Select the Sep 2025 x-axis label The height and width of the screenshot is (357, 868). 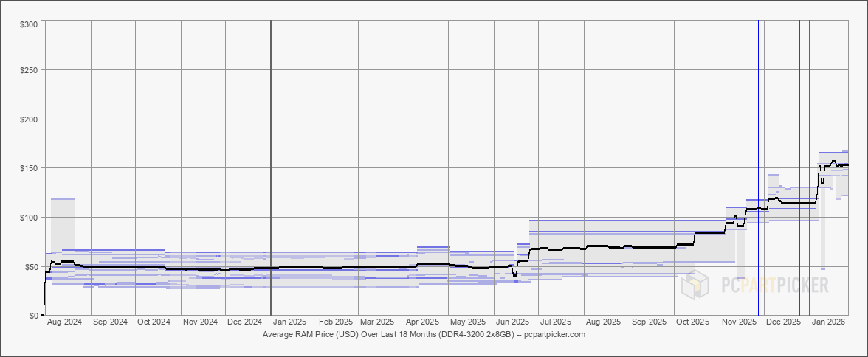(649, 322)
